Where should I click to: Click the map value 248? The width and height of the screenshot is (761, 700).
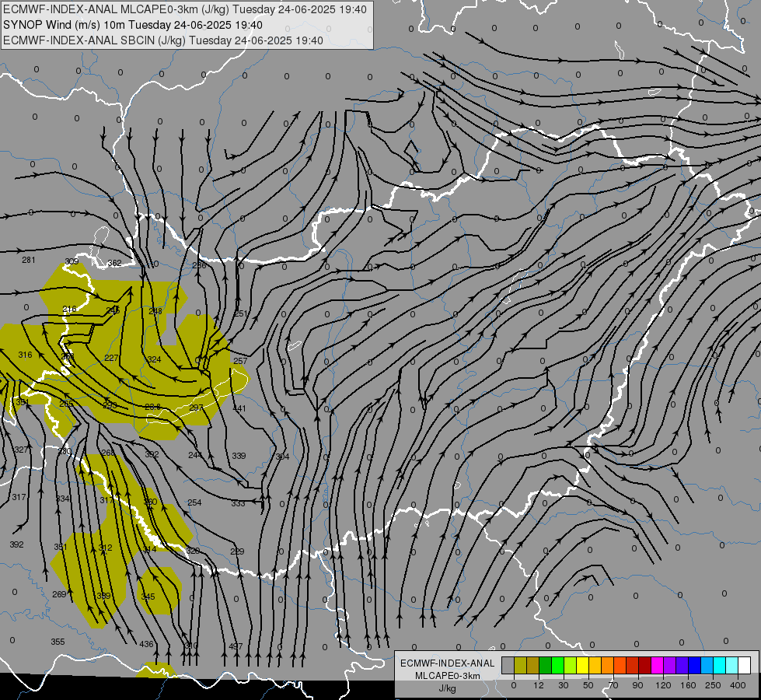pos(155,311)
